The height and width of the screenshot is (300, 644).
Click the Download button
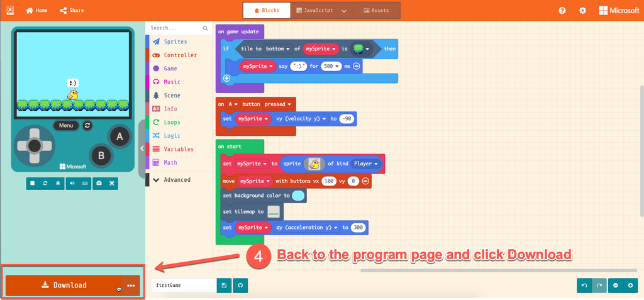click(x=64, y=286)
